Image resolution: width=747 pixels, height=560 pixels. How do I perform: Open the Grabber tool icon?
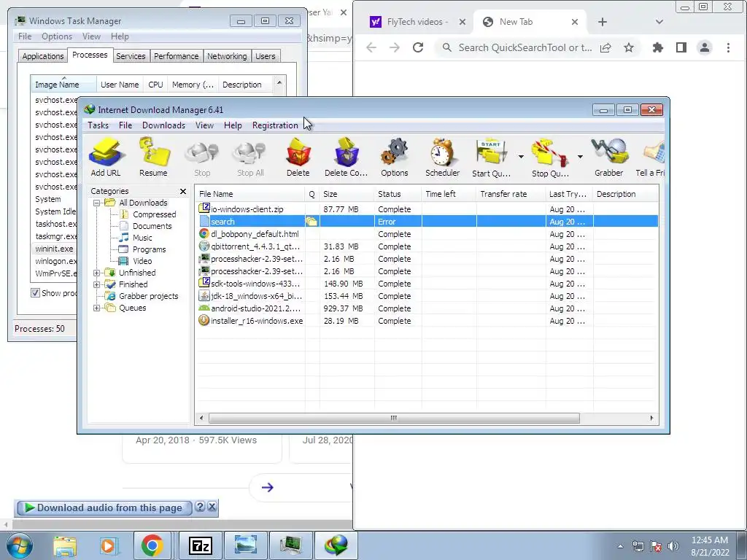[x=609, y=157]
